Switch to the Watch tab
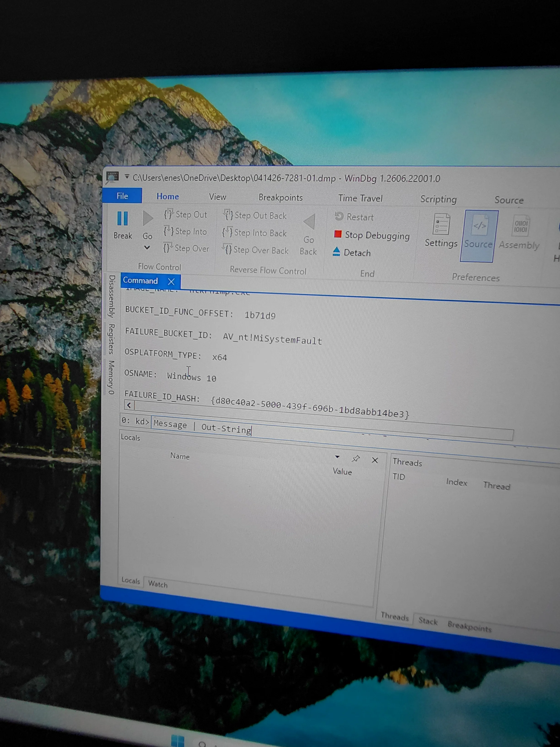Image resolution: width=560 pixels, height=747 pixels. [158, 584]
